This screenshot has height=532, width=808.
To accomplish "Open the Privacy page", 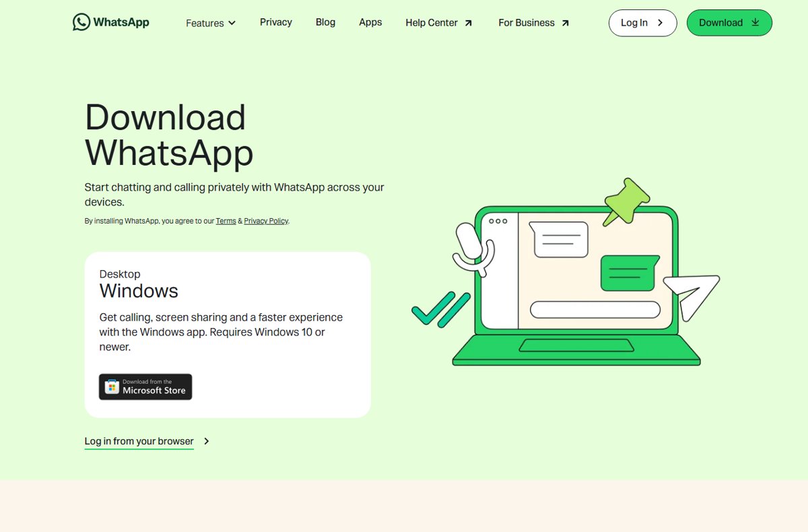I will (276, 22).
